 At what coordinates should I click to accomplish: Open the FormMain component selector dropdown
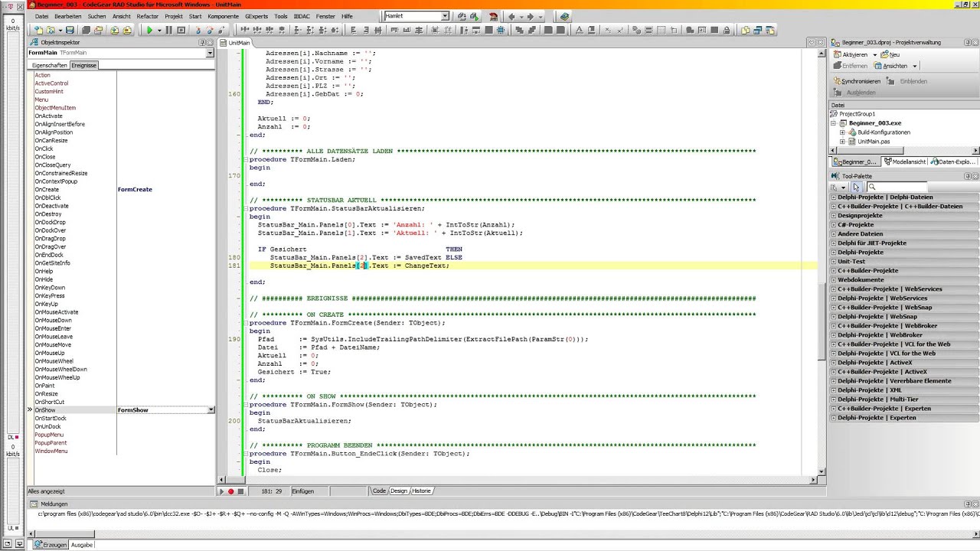point(210,53)
